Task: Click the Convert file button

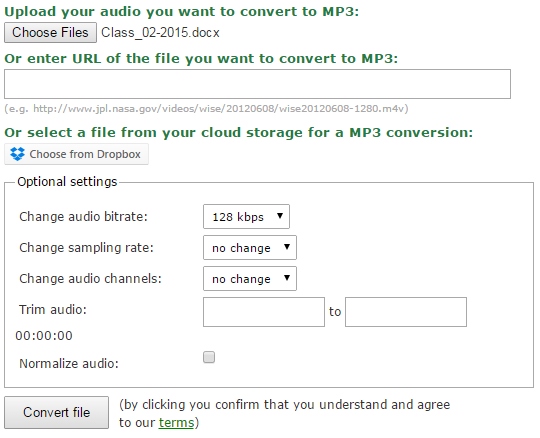Action: pos(56,413)
